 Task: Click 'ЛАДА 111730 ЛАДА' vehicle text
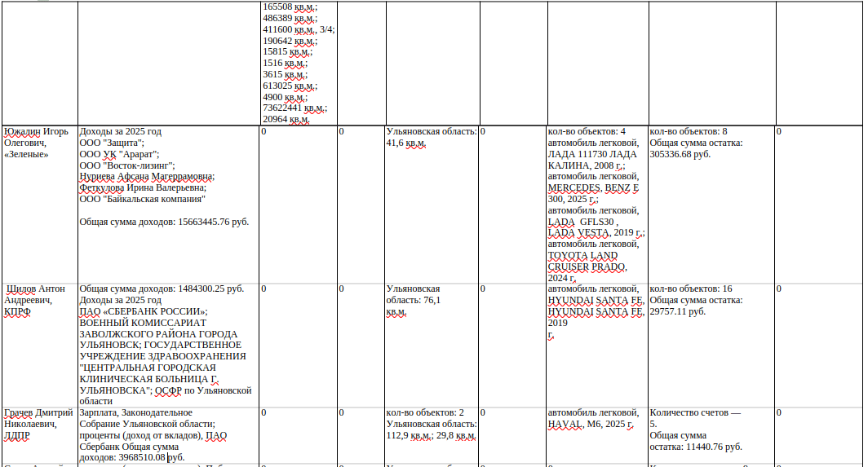tap(592, 154)
